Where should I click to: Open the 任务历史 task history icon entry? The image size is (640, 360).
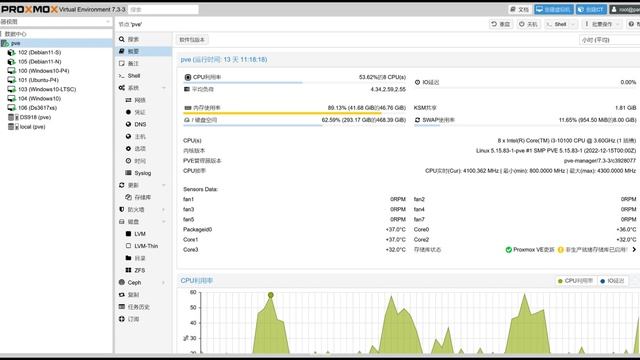[x=122, y=307]
